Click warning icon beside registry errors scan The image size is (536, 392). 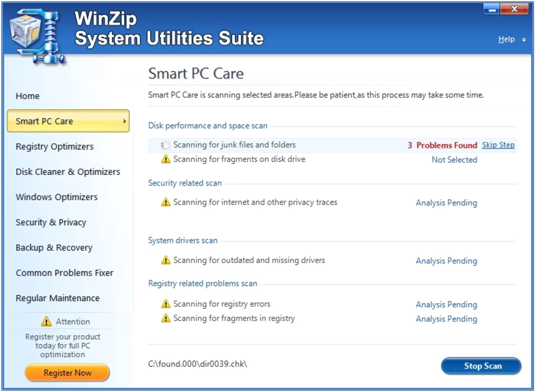coord(166,304)
